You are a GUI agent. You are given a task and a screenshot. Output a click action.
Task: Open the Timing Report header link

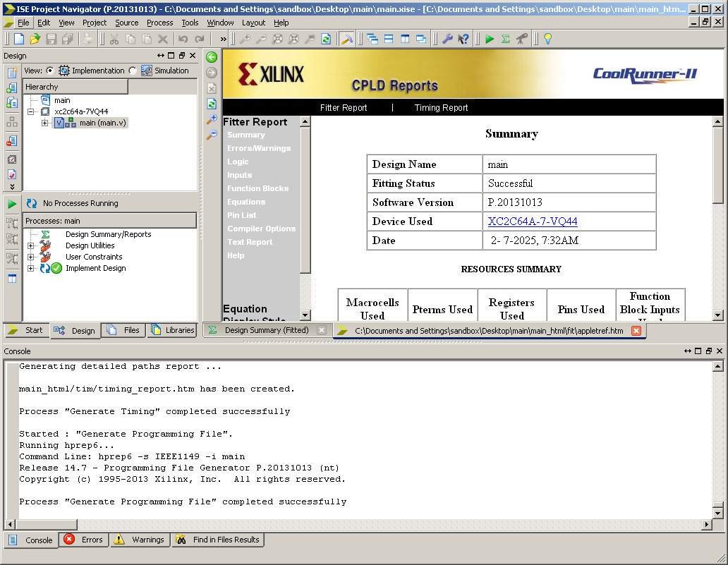(441, 108)
